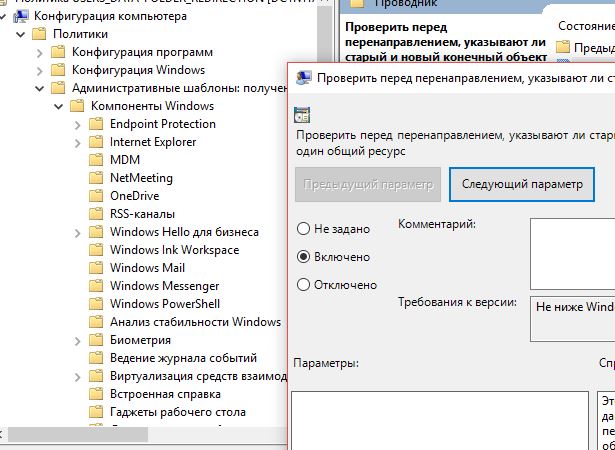This screenshot has height=450, width=615.
Task: Click the Параметры options pane
Action: point(440,421)
